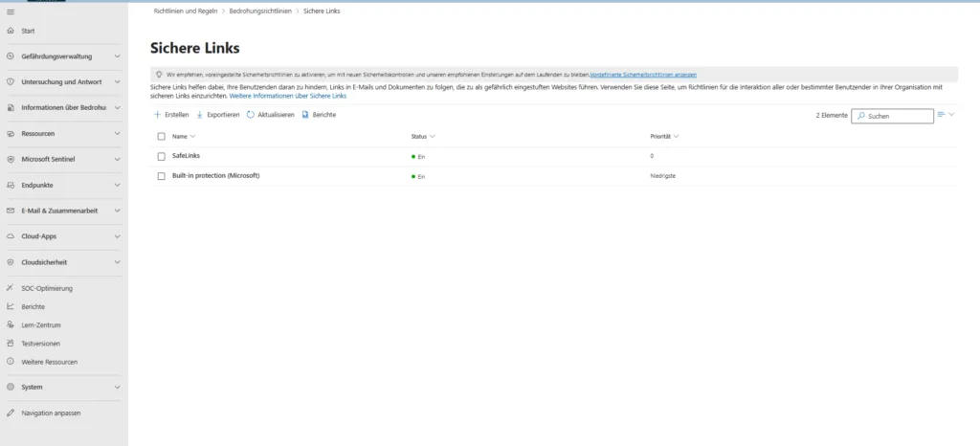The image size is (980, 446).
Task: Click the Testversionen gift icon
Action: [x=10, y=343]
